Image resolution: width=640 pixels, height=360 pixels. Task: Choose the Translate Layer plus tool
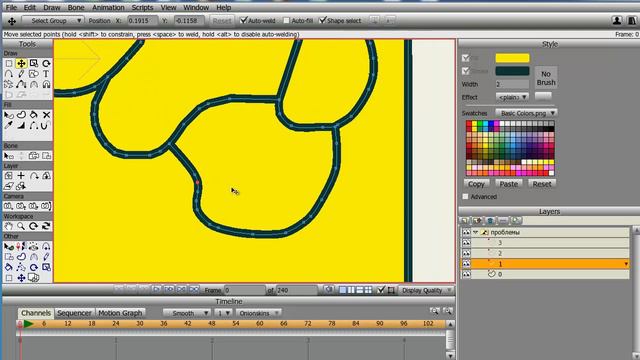pyautogui.click(x=21, y=176)
